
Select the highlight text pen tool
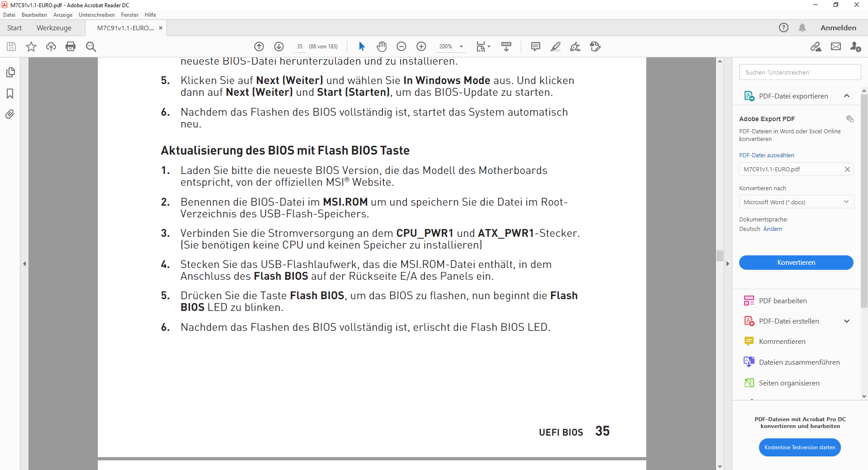(x=556, y=47)
